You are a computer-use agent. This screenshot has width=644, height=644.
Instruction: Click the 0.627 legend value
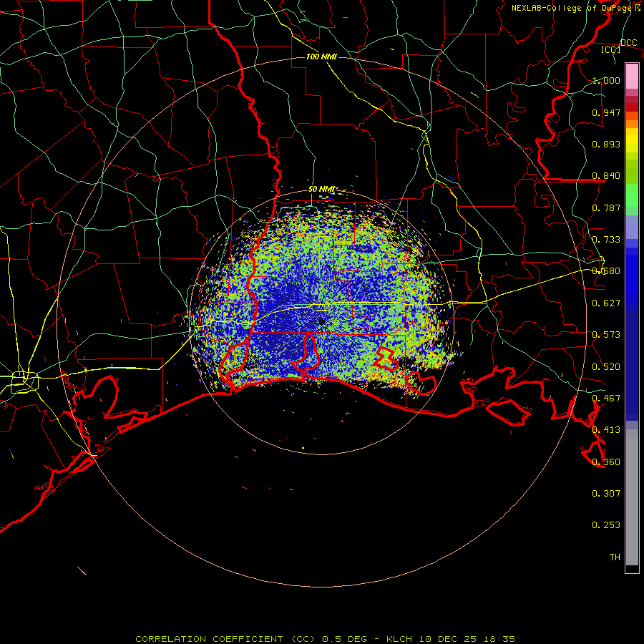click(x=606, y=303)
